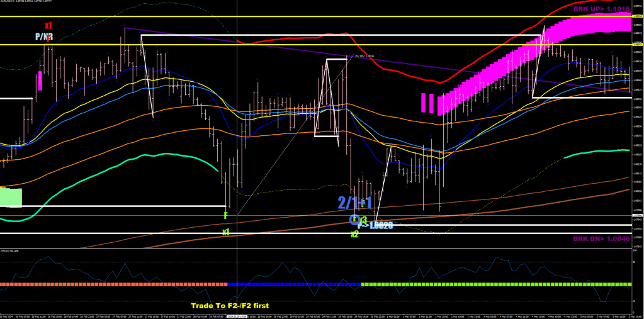Select the two standalone magenta bars mid-chart
The width and height of the screenshot is (644, 319).
tap(428, 103)
